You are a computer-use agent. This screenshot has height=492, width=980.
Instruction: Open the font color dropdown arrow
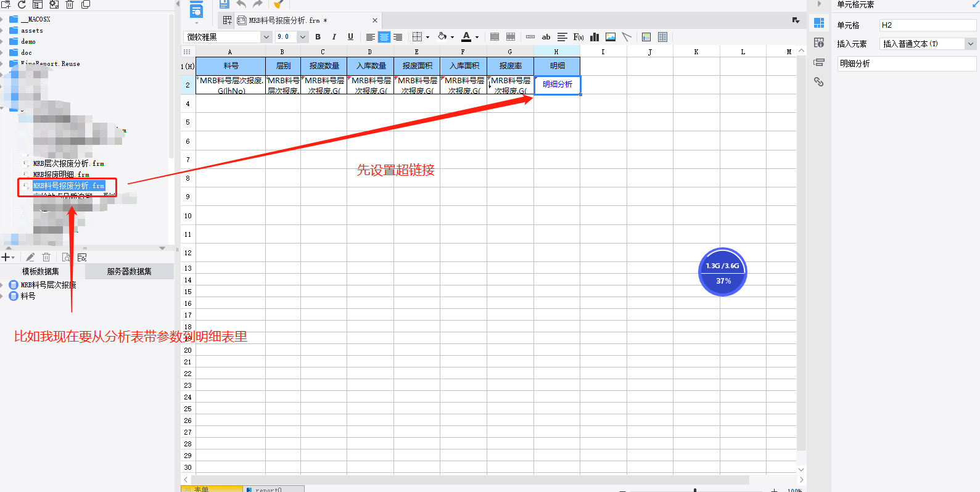tap(477, 38)
